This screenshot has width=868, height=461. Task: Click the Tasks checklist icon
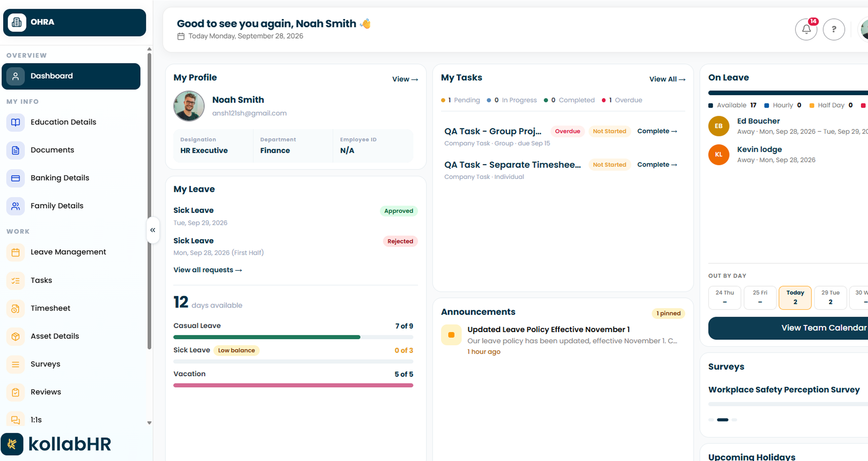pos(16,281)
